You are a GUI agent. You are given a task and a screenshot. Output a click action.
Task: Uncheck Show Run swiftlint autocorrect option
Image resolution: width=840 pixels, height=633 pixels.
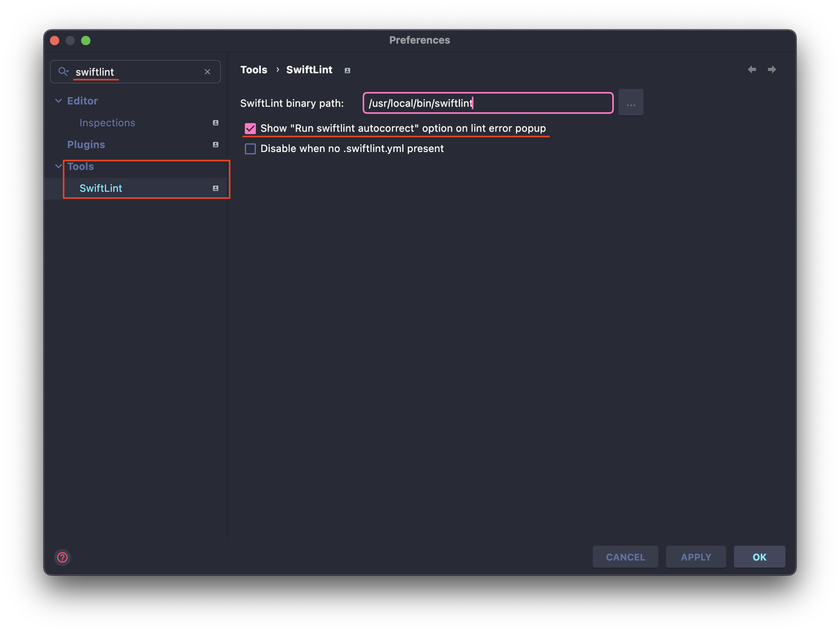[250, 128]
